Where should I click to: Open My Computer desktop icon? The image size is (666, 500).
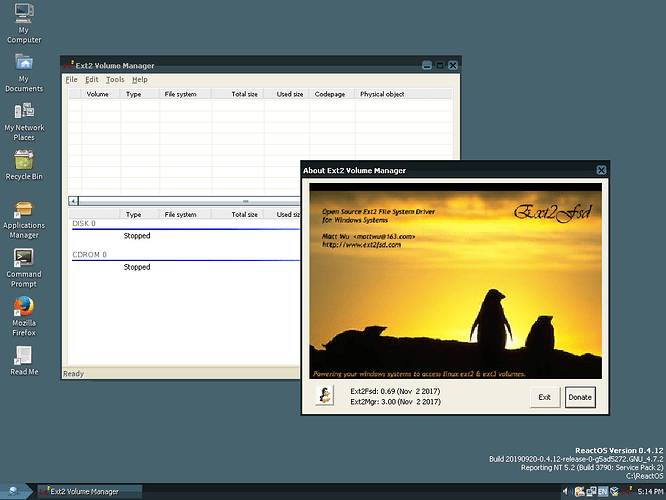coord(24,23)
